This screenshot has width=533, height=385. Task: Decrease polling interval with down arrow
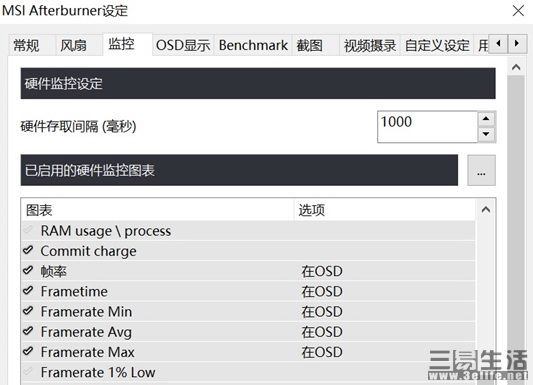[486, 134]
